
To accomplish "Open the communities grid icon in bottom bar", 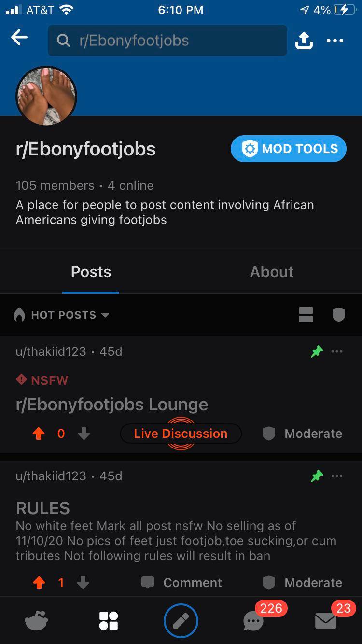I will coord(108,621).
